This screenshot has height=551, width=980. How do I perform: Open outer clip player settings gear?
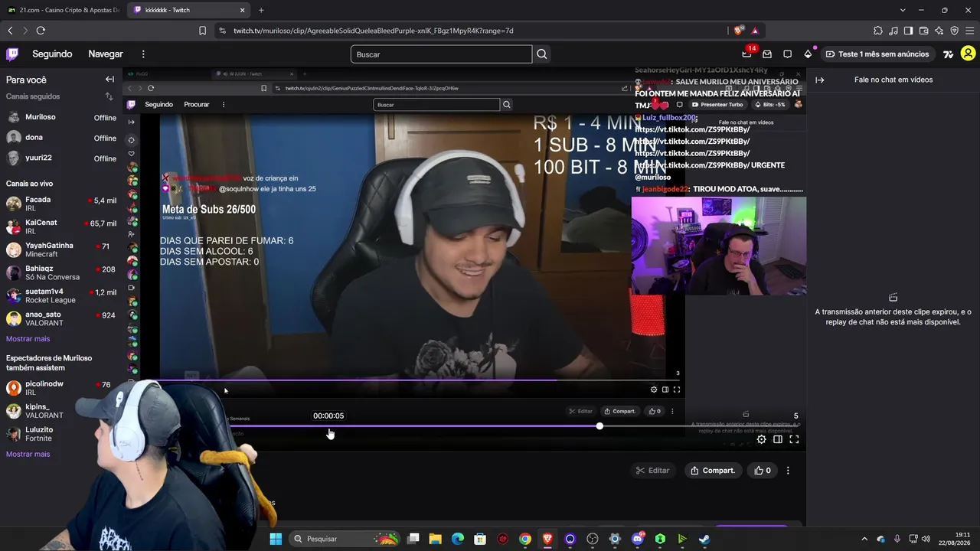point(761,439)
